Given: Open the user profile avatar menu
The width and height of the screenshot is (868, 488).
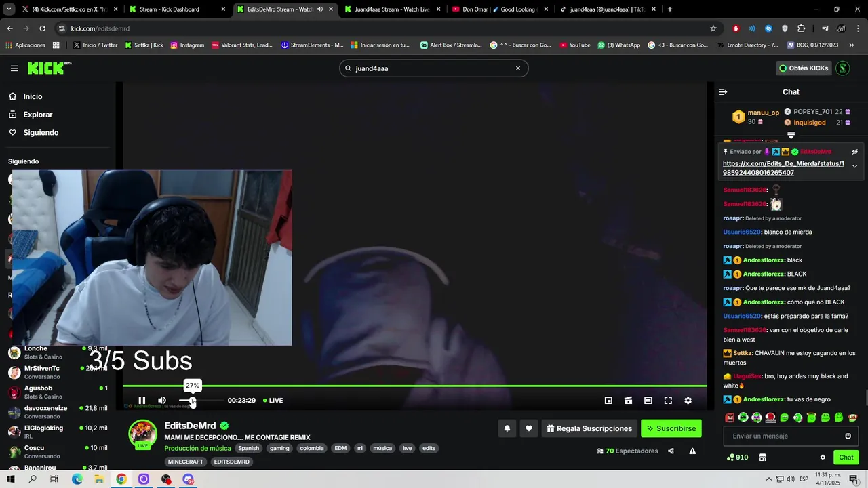Looking at the screenshot, I should point(843,68).
